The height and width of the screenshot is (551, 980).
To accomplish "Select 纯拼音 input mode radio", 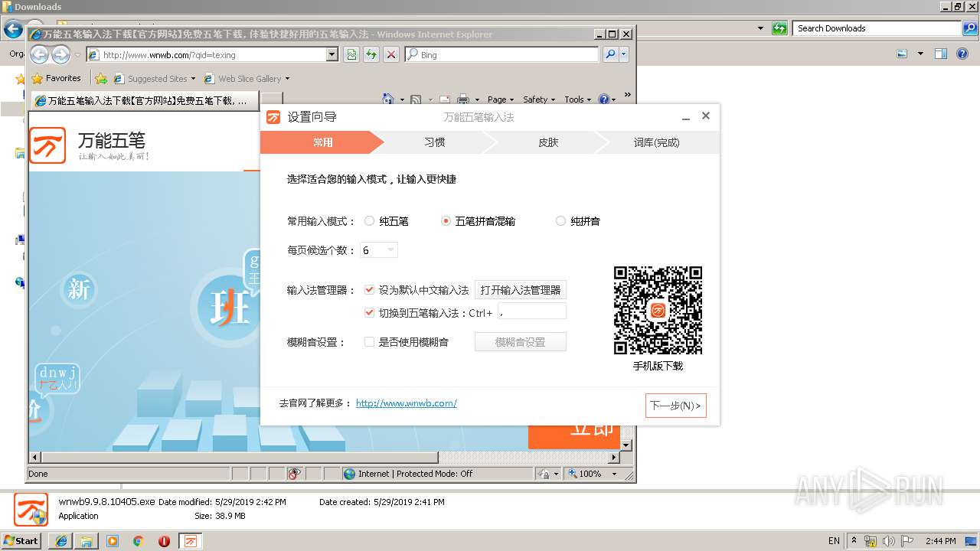I will (560, 221).
